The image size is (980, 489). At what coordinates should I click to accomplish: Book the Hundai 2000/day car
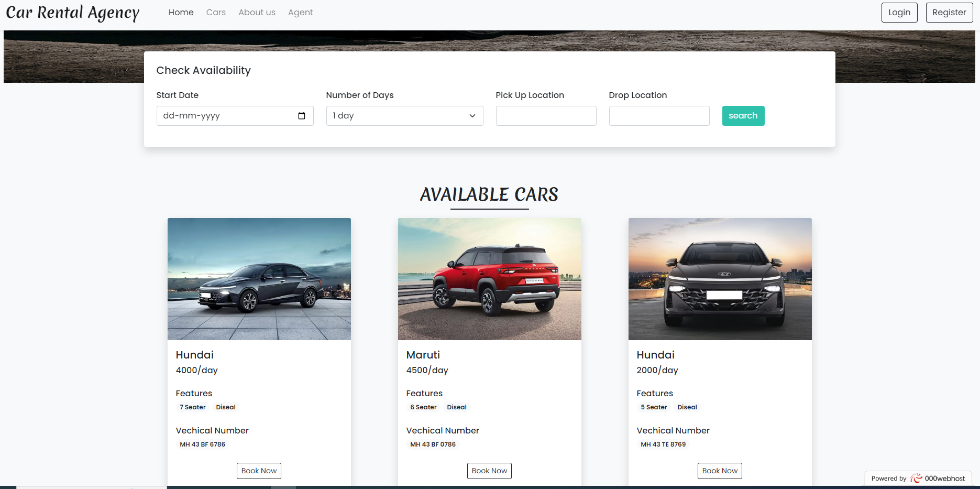(720, 471)
